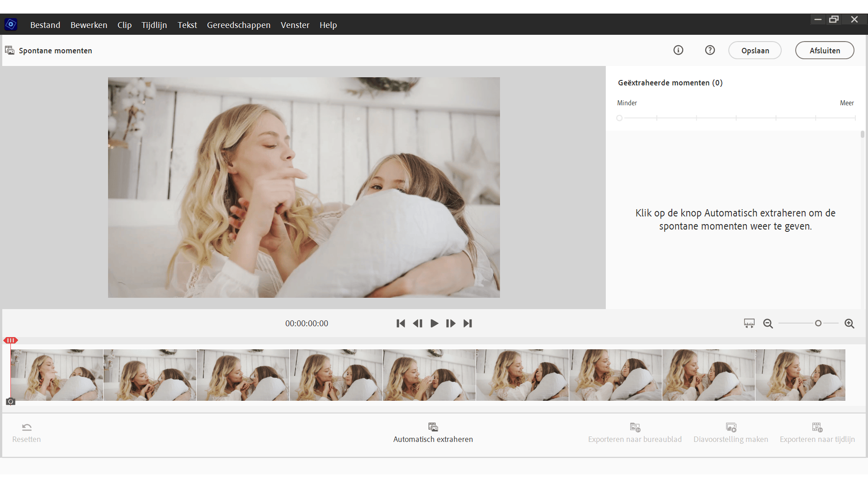Image resolution: width=868 pixels, height=488 pixels.
Task: Open the Gereedschappen menu
Action: pyautogui.click(x=239, y=25)
